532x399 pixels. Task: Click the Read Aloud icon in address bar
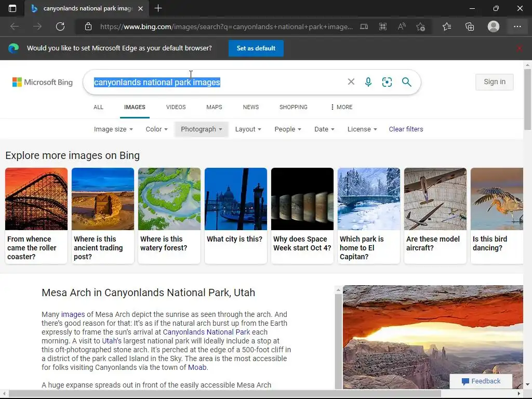point(402,26)
